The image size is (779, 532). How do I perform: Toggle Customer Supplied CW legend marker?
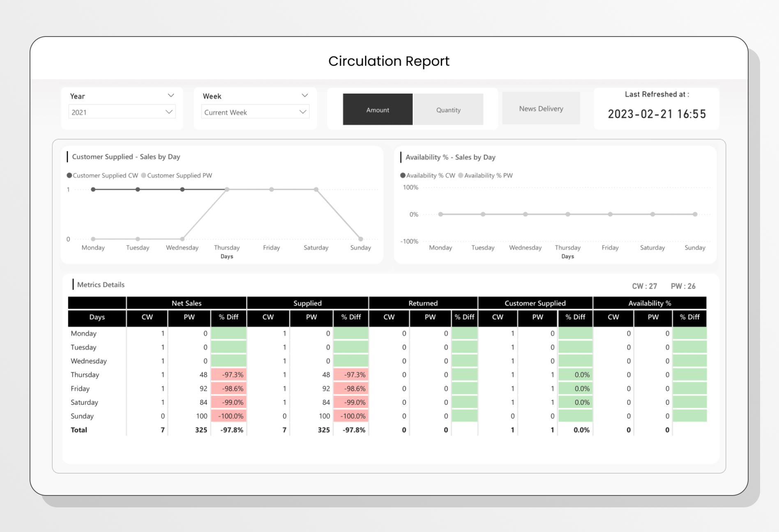pos(69,175)
